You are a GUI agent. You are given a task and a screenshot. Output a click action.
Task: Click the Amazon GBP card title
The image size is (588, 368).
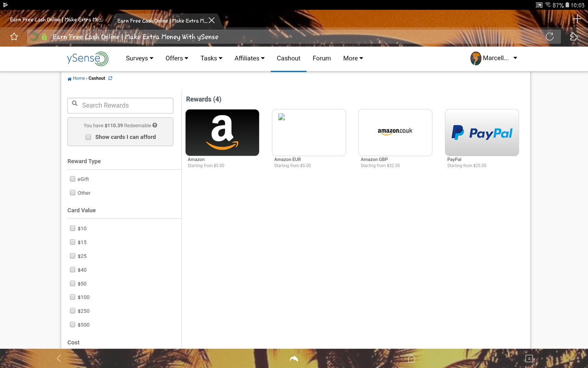click(374, 160)
